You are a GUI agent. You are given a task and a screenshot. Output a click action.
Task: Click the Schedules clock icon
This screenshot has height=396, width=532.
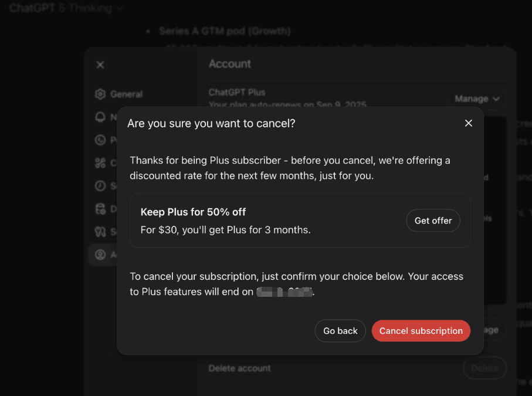point(100,185)
